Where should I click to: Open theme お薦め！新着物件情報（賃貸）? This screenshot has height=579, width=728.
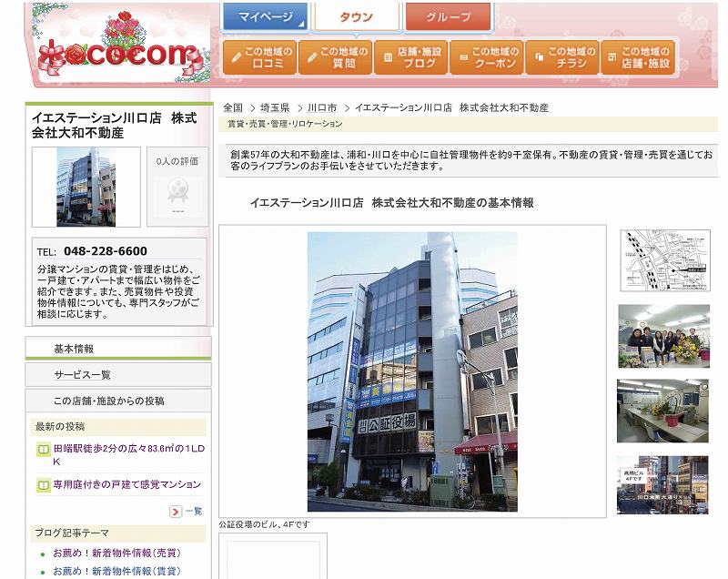point(116,571)
